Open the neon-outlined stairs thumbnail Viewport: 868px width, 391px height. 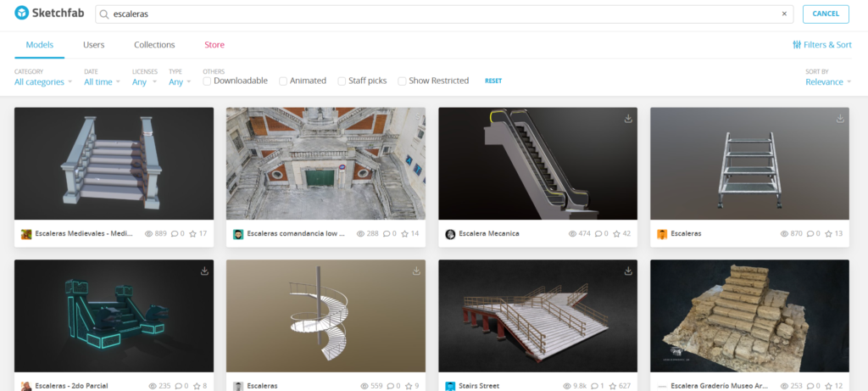pos(114,316)
